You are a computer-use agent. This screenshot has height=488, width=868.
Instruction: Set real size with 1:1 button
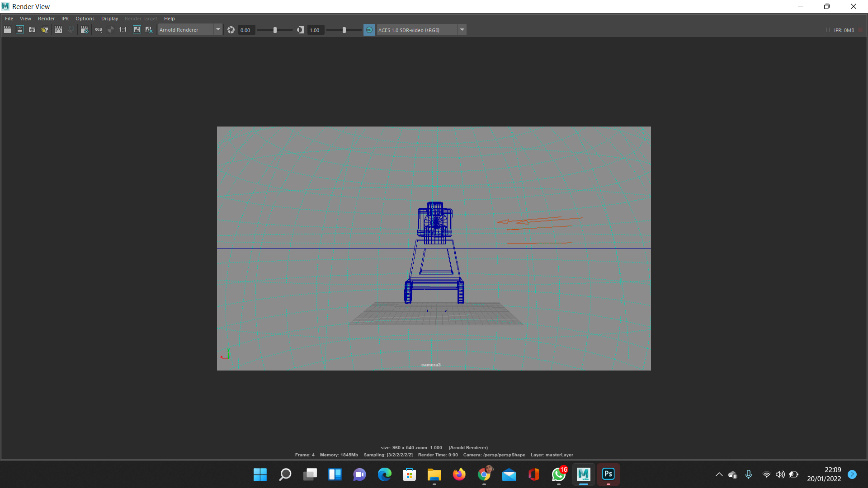pyautogui.click(x=123, y=30)
